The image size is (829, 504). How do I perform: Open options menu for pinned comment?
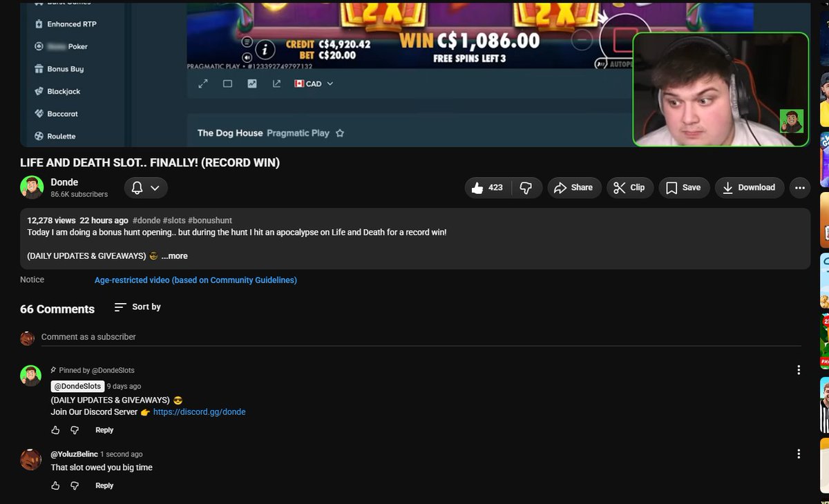(x=799, y=371)
